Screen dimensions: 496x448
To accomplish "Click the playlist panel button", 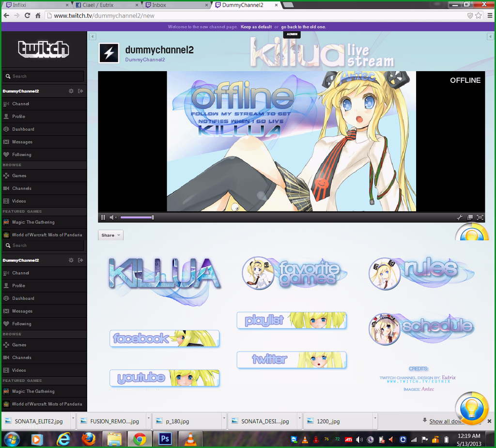I will pyautogui.click(x=292, y=320).
